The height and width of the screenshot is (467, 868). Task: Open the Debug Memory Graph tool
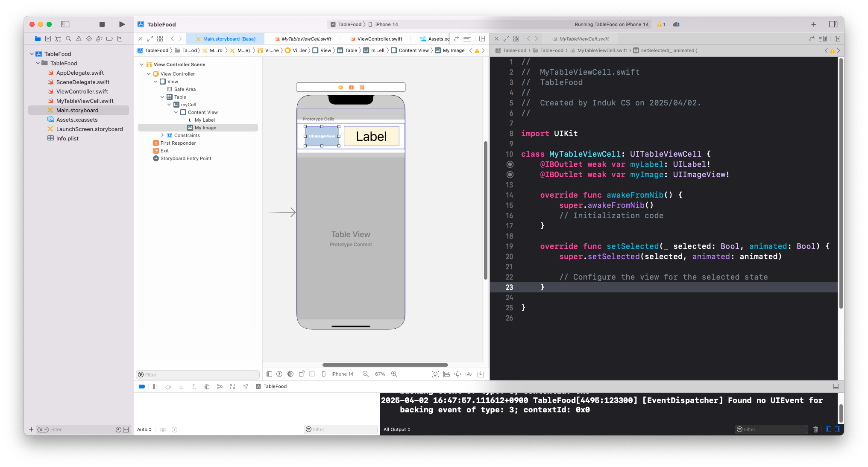[x=220, y=386]
